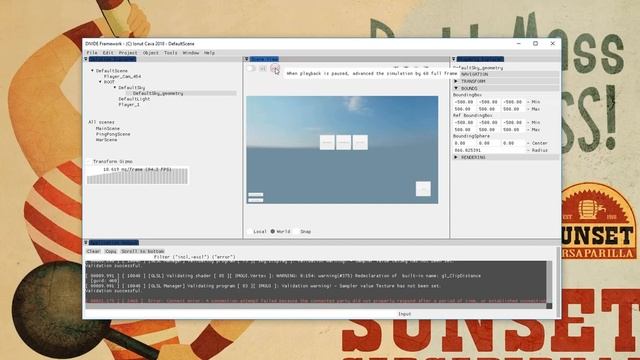Screen dimensions: 640x360
Task: Collapse the scene hierarchy panel via its arrow
Action: pos(86,59)
